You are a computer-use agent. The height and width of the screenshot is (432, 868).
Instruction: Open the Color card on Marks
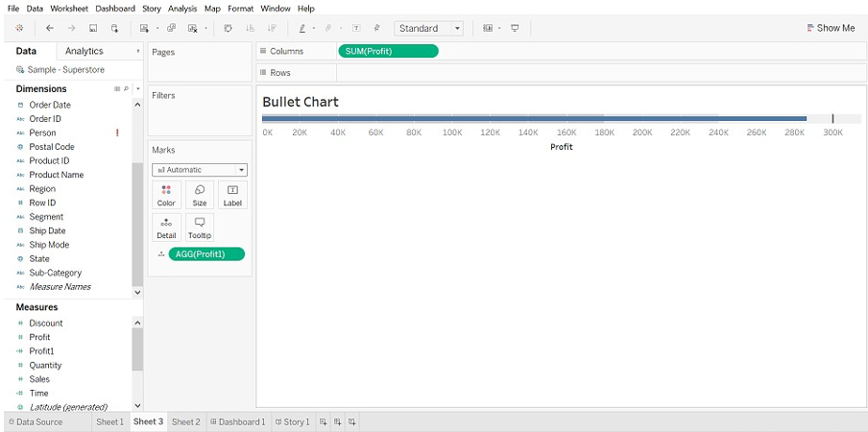point(166,195)
